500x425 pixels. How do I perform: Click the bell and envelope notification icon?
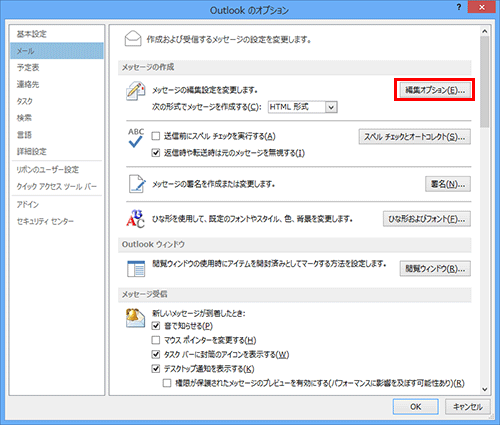tap(135, 318)
